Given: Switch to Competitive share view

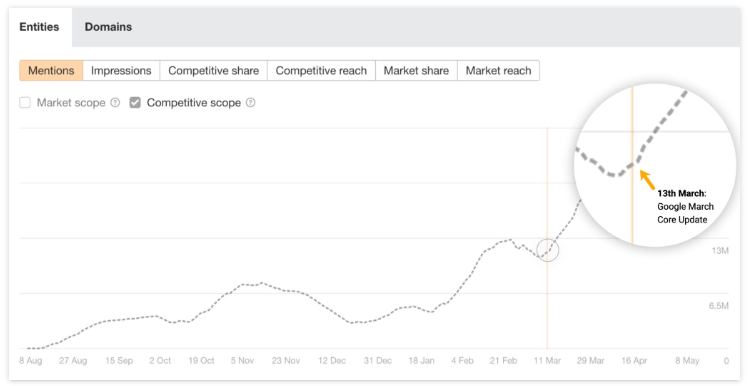Looking at the screenshot, I should [214, 71].
